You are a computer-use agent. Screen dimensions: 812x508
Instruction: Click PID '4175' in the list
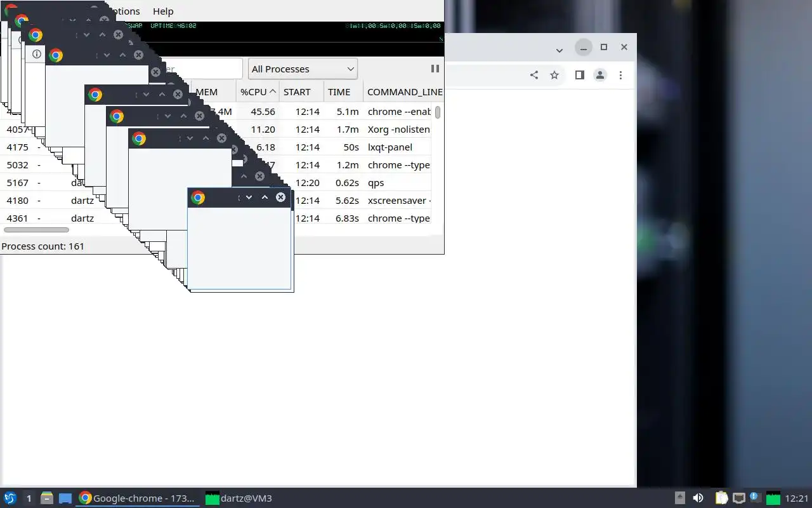click(17, 147)
